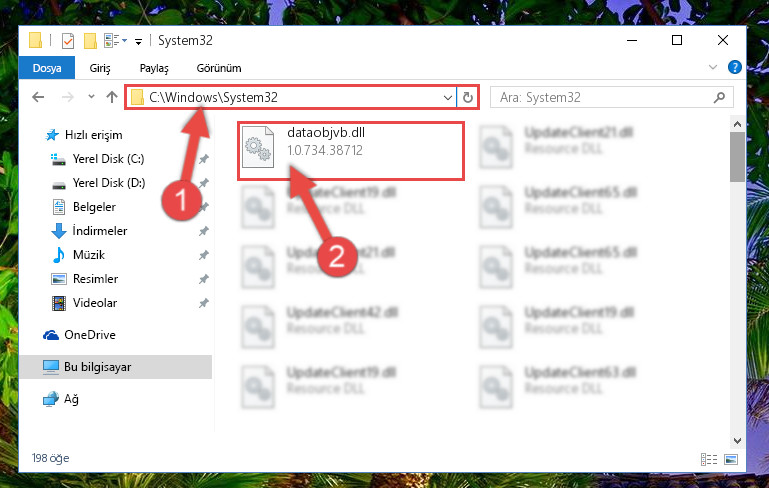This screenshot has width=769, height=488.
Task: Click the Properties checkmark icon in title bar
Action: pos(68,41)
